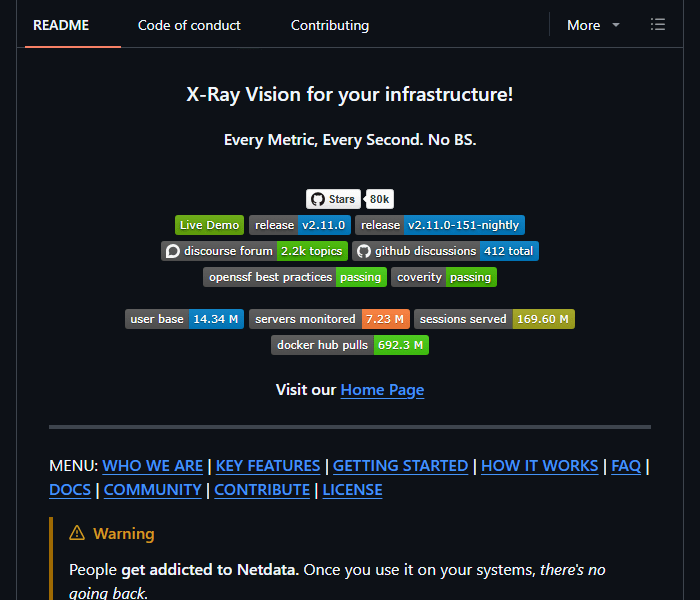
Task: Click the 'Every Metric, Every Second. No BS.' text
Action: pyautogui.click(x=350, y=140)
